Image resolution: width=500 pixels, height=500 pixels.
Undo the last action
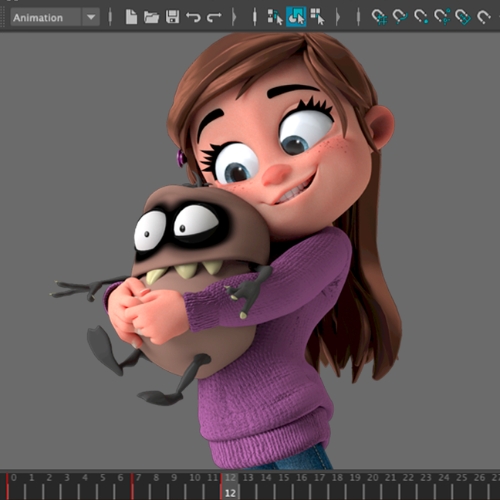point(193,17)
